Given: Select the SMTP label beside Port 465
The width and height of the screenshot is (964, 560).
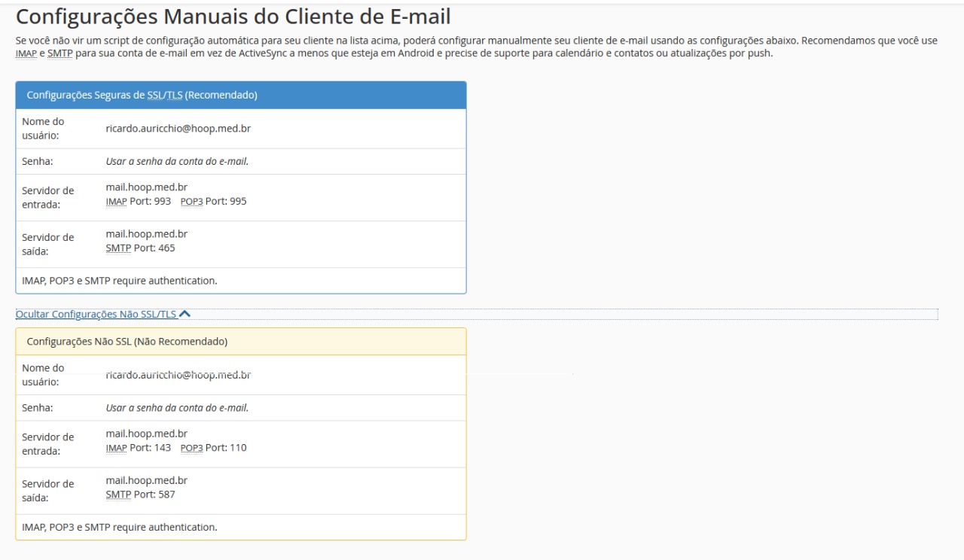Looking at the screenshot, I should click(x=117, y=248).
